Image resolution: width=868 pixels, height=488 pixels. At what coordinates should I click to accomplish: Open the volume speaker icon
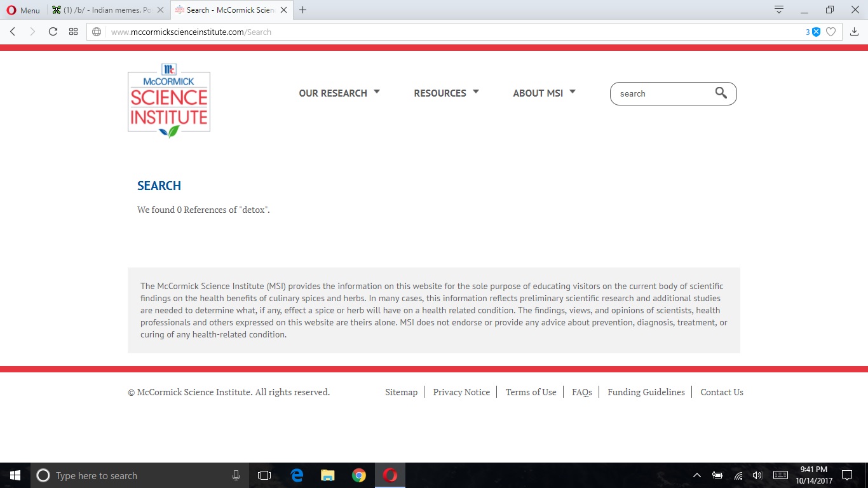[757, 475]
